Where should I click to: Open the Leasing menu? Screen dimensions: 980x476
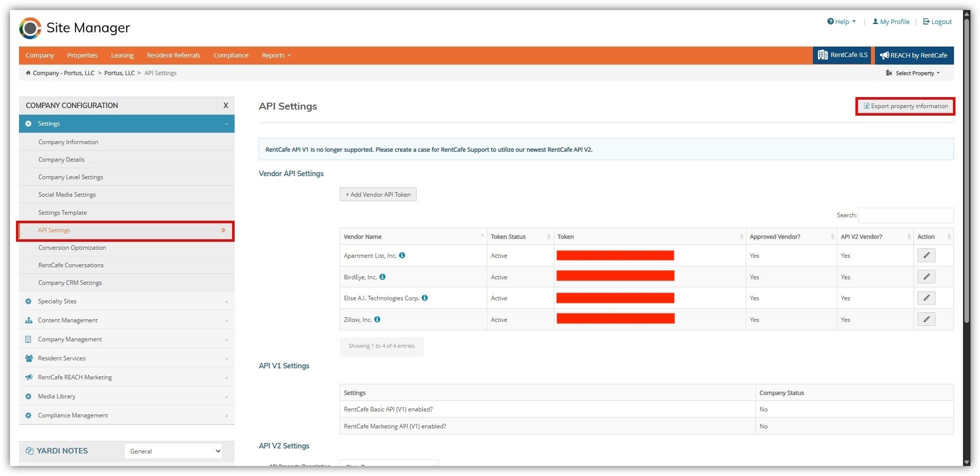pyautogui.click(x=122, y=55)
